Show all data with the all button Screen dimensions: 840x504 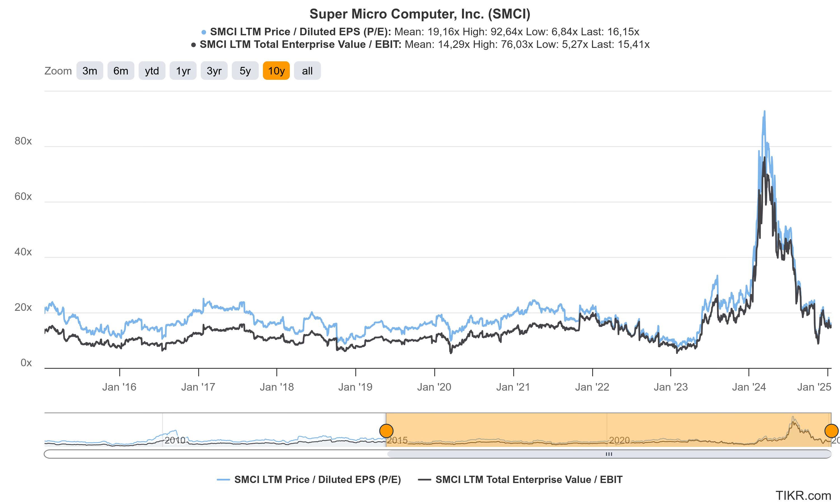point(307,71)
